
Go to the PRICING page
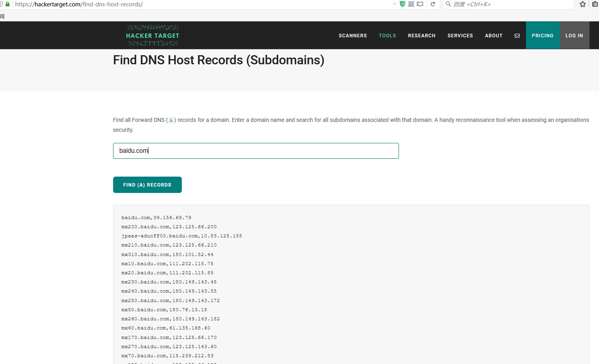point(543,35)
